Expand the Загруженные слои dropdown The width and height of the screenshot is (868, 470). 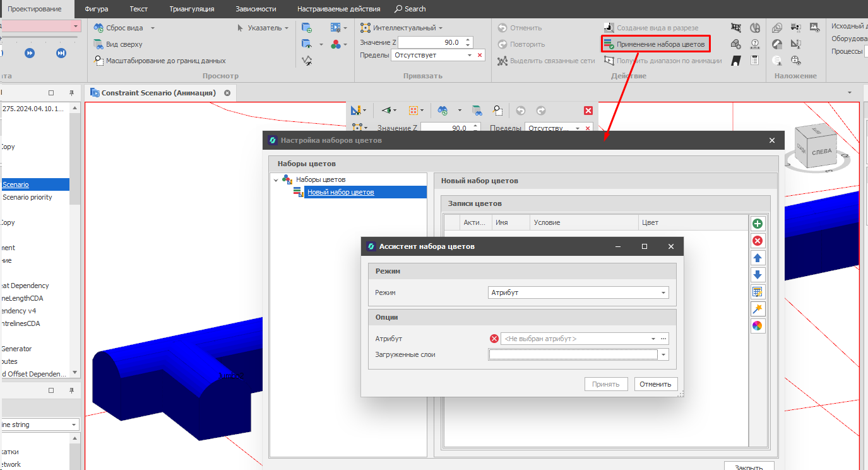click(663, 355)
